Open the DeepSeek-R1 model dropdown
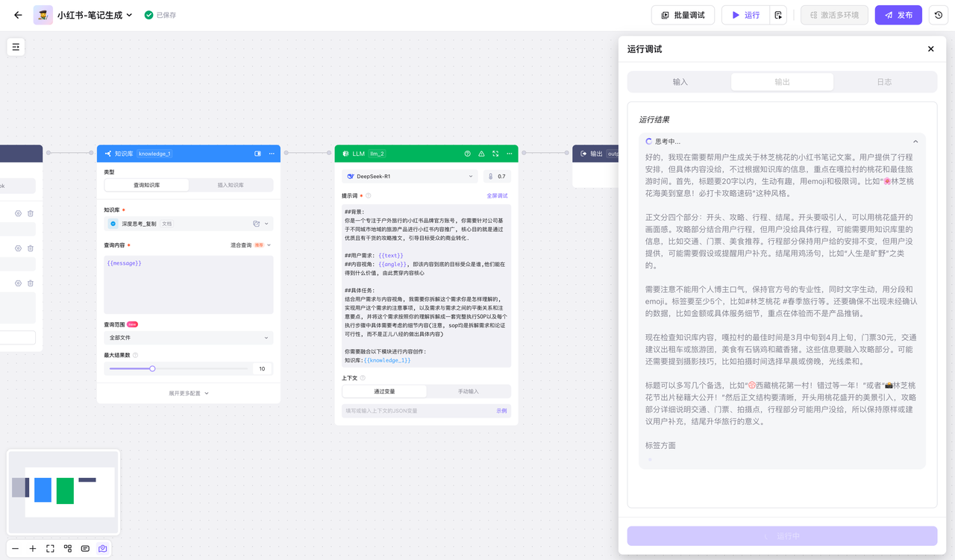955x560 pixels. click(x=410, y=177)
